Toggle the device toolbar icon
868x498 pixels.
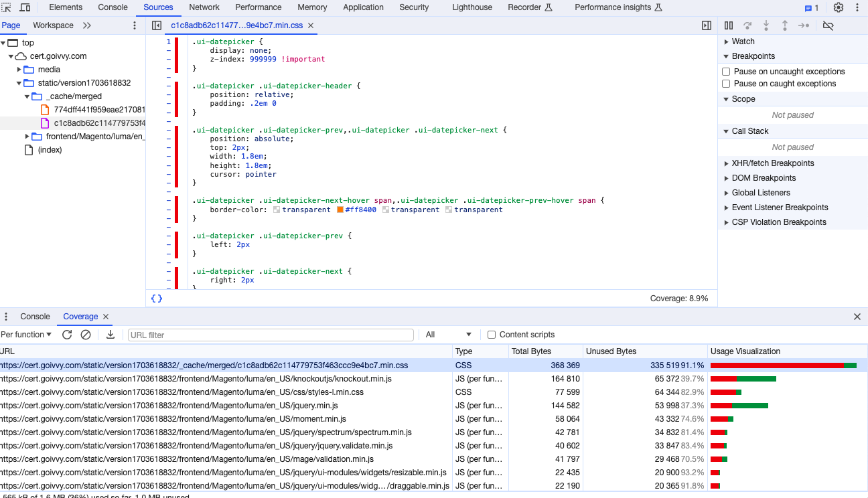pyautogui.click(x=25, y=7)
